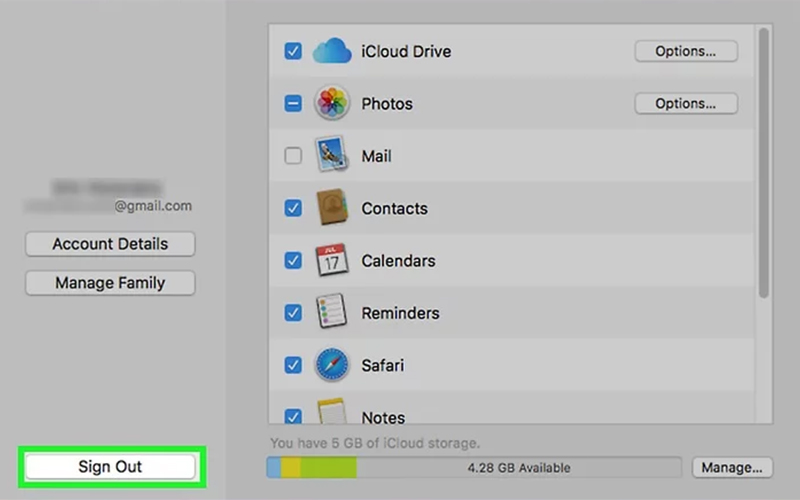The image size is (800, 500).
Task: Click the iCloud Drive cloud icon
Action: (332, 51)
